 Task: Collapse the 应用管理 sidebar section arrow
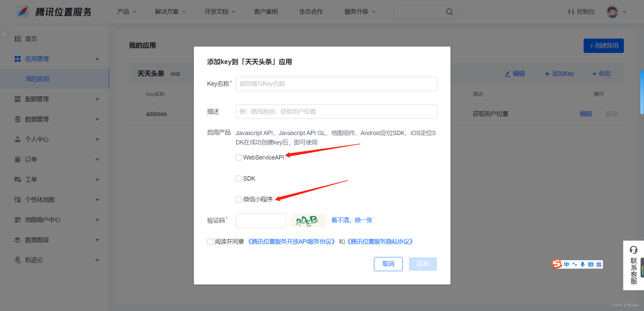(97, 59)
